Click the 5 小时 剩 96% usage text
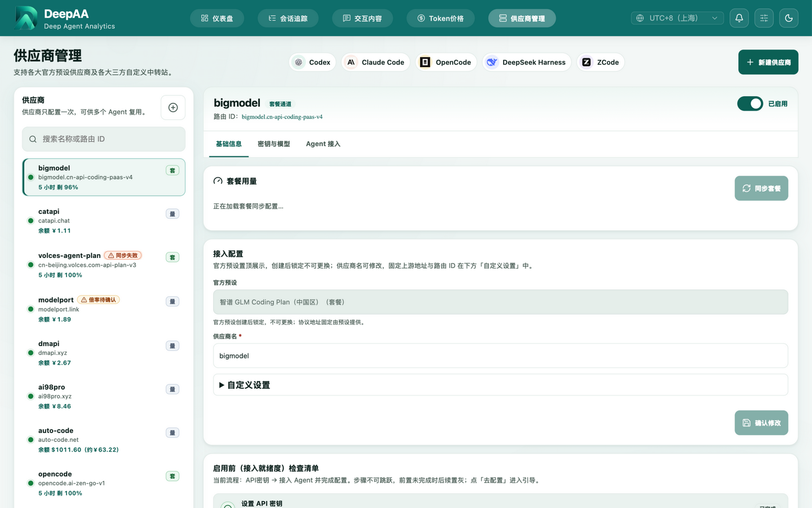Viewport: 812px width, 508px height. tap(58, 187)
